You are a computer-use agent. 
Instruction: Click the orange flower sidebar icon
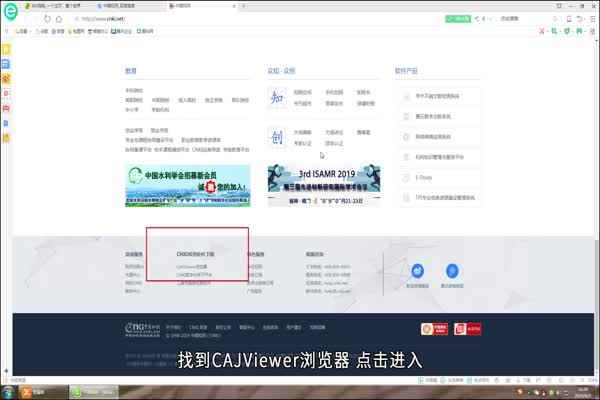pos(6,79)
